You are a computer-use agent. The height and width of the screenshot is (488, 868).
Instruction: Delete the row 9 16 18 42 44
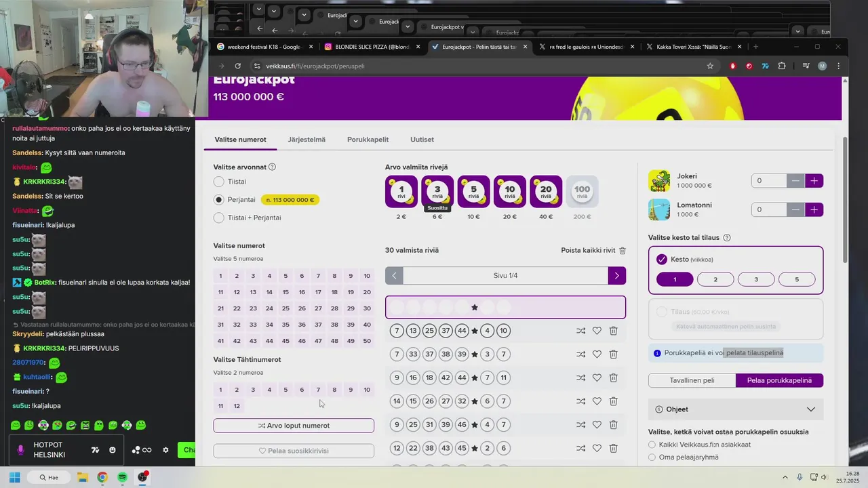pyautogui.click(x=613, y=378)
